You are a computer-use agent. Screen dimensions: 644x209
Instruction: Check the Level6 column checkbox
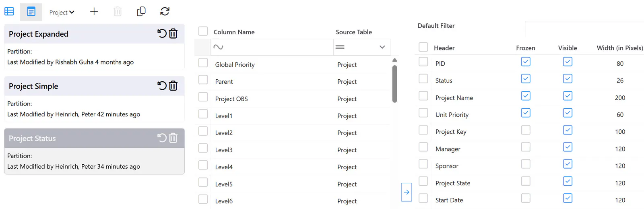203,199
